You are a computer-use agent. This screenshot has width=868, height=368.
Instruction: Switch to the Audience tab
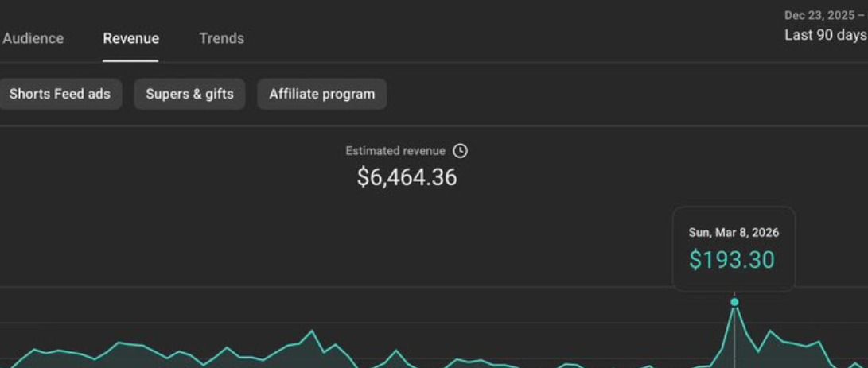coord(33,39)
